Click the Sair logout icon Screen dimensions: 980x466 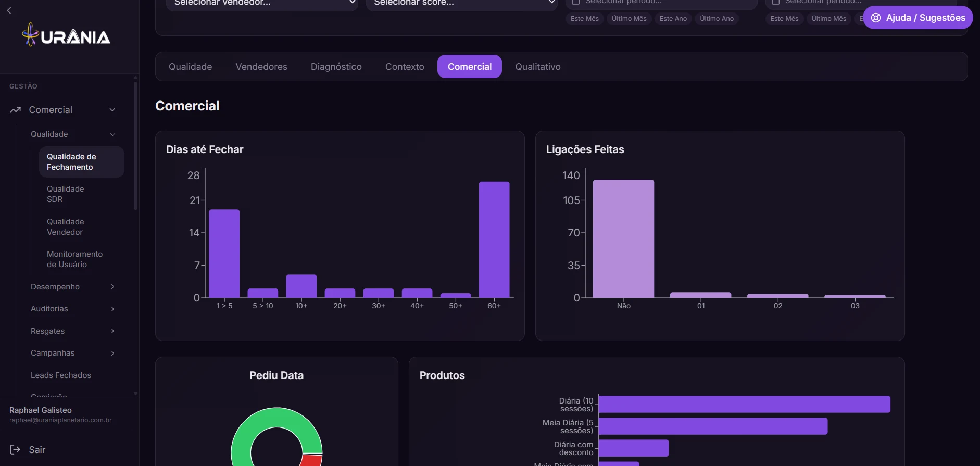[15, 449]
